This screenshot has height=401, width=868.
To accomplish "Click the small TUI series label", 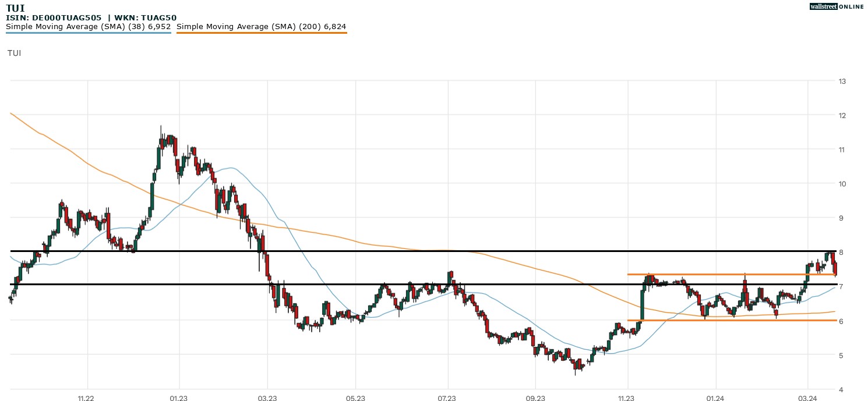I will pyautogui.click(x=15, y=53).
